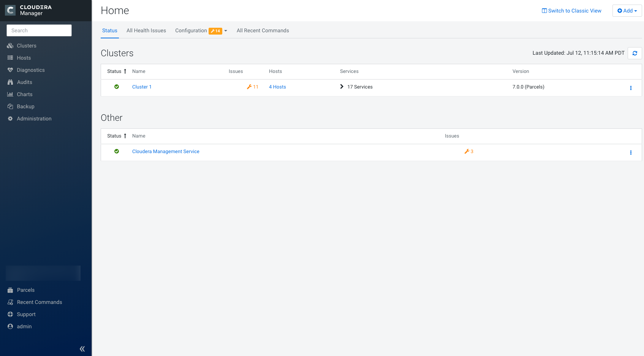Open Diagnostics in the sidebar
The height and width of the screenshot is (356, 644).
click(30, 70)
